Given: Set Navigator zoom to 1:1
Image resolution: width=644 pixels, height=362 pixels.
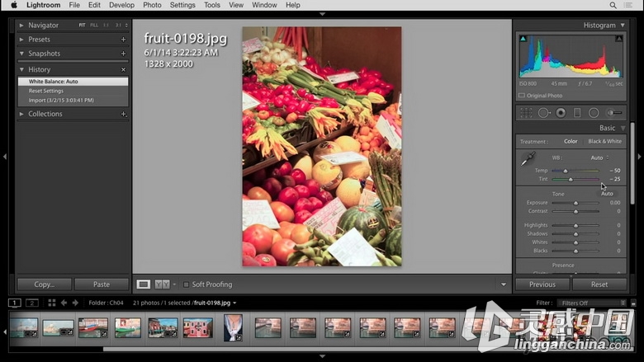Looking at the screenshot, I should click(106, 25).
